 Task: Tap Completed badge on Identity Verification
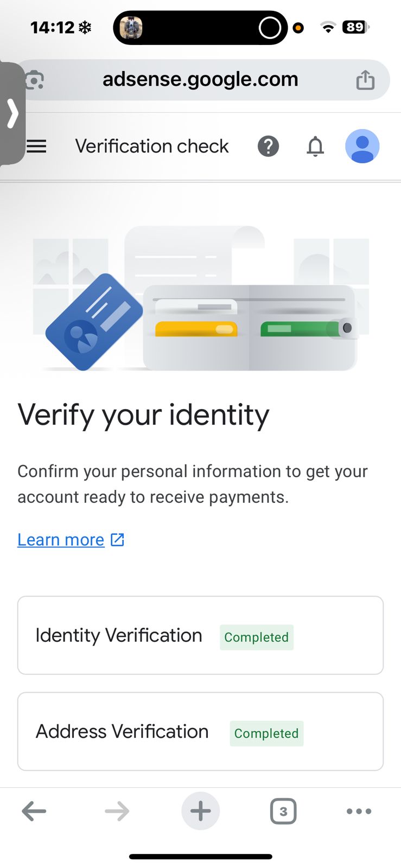tap(256, 637)
